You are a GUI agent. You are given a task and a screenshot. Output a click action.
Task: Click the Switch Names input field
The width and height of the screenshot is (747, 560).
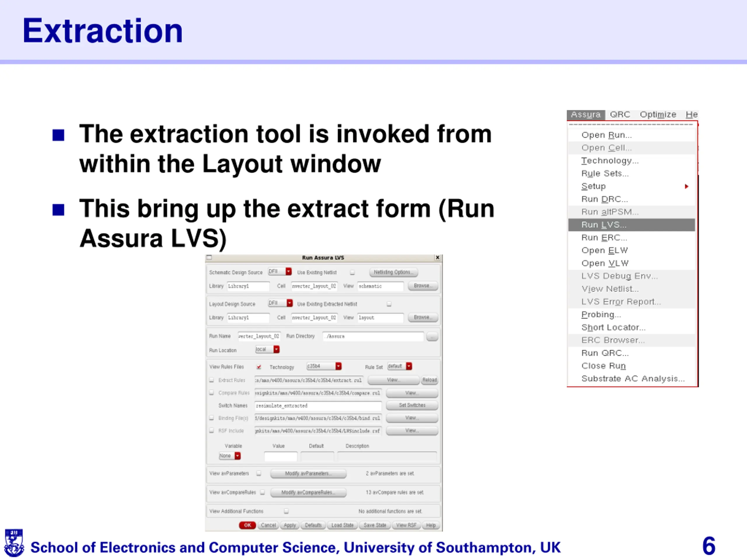pos(318,406)
